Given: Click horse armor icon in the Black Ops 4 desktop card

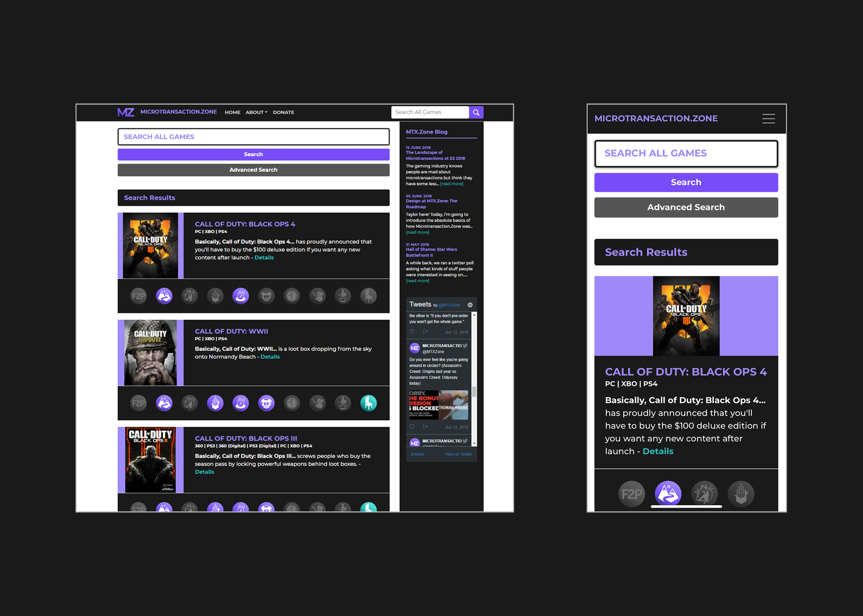Looking at the screenshot, I should (190, 296).
